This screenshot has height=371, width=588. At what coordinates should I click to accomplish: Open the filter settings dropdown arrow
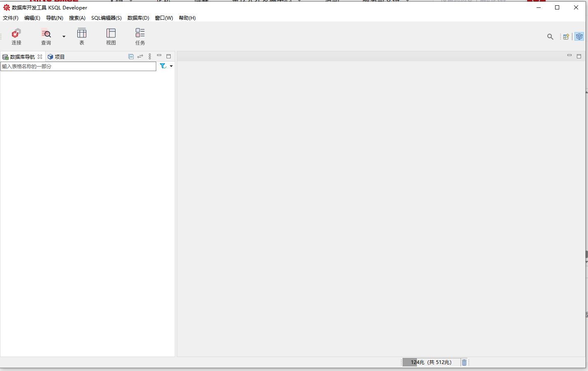pos(171,66)
